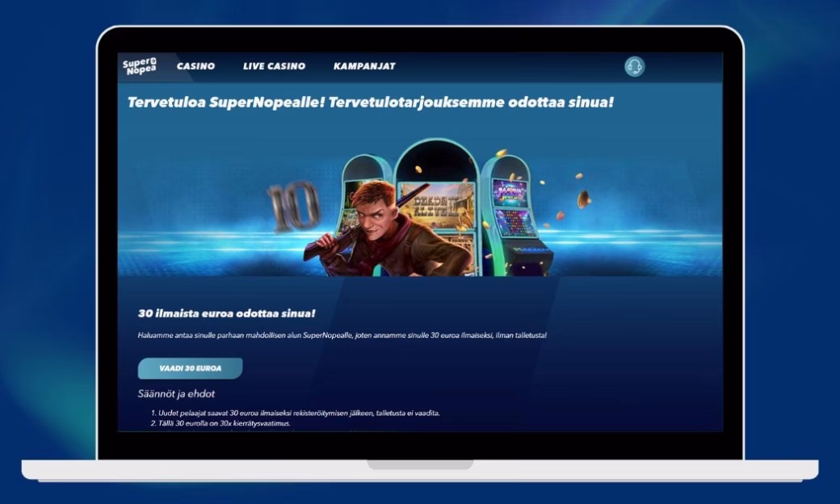
Task: Open the Kampanjat menu item
Action: click(x=364, y=66)
